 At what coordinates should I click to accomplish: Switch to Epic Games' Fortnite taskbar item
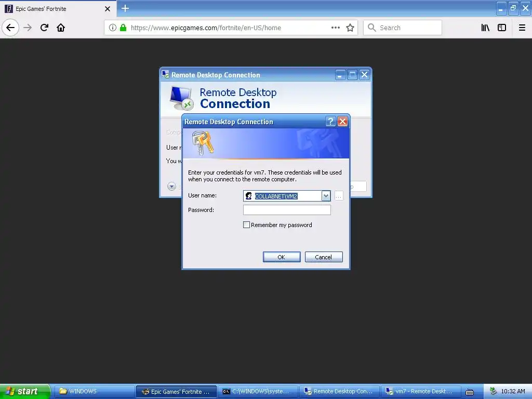pyautogui.click(x=176, y=392)
